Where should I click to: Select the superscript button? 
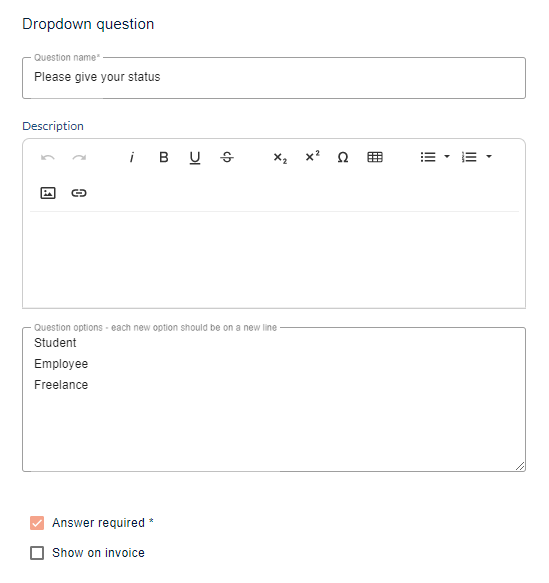click(x=312, y=156)
